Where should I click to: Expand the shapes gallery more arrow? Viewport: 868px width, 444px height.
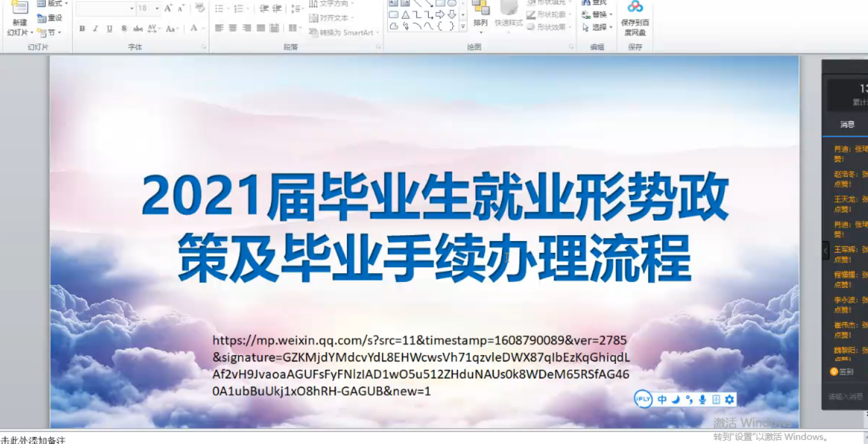463,26
